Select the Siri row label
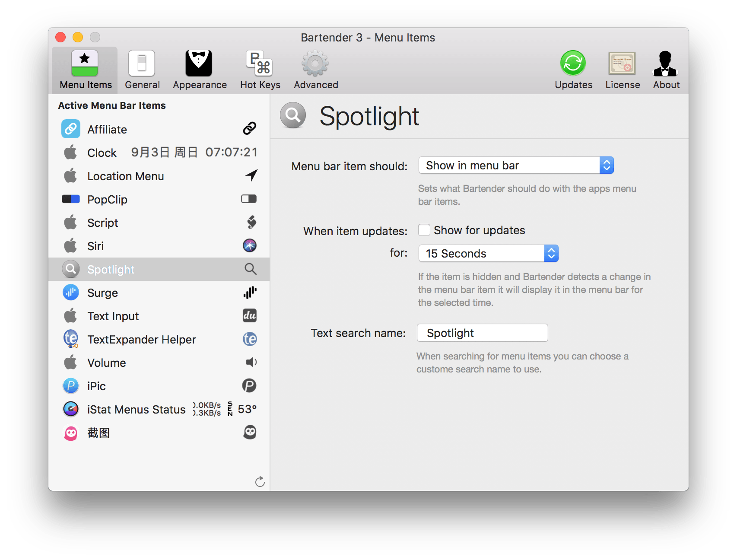737x560 pixels. click(95, 246)
